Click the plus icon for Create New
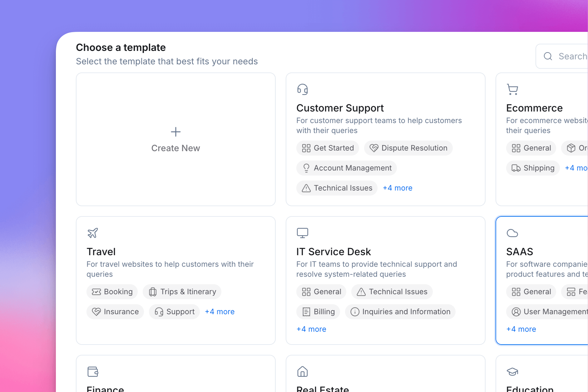The width and height of the screenshot is (588, 392). [x=176, y=132]
